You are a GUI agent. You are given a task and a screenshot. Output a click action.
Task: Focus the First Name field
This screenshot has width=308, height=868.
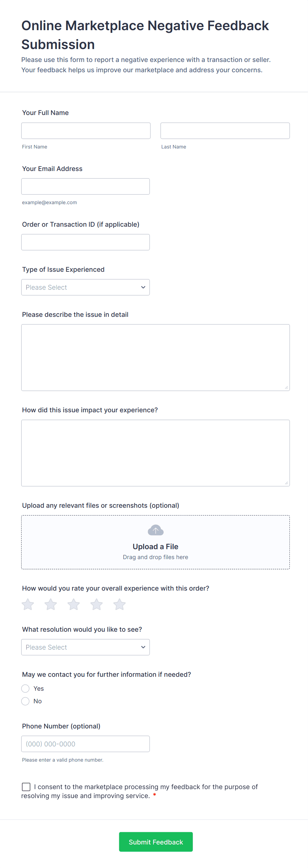tap(86, 131)
